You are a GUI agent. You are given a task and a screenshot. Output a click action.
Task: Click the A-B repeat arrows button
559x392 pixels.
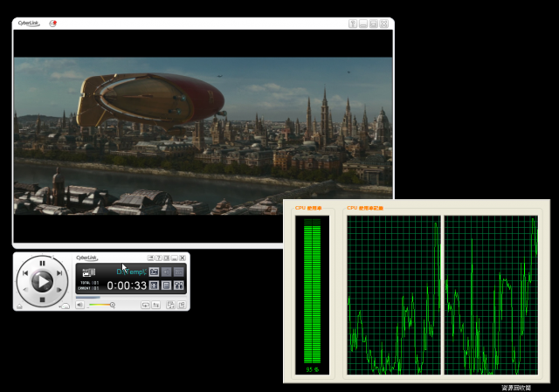(x=156, y=305)
